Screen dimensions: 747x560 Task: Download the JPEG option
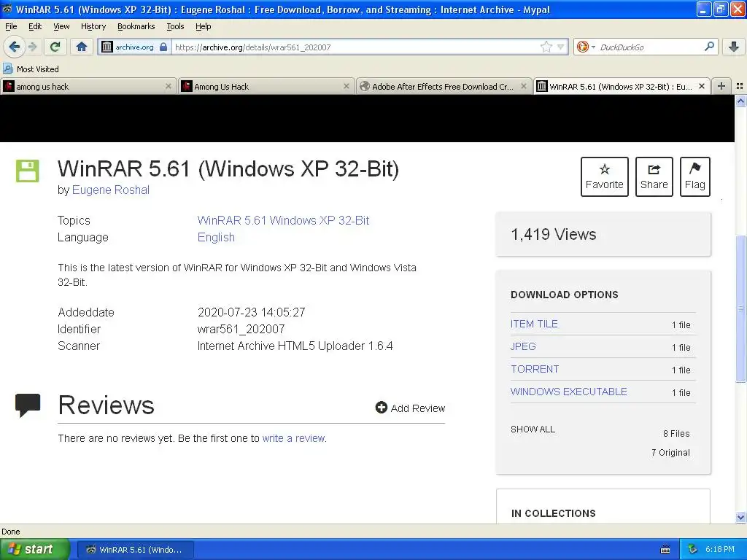[522, 346]
